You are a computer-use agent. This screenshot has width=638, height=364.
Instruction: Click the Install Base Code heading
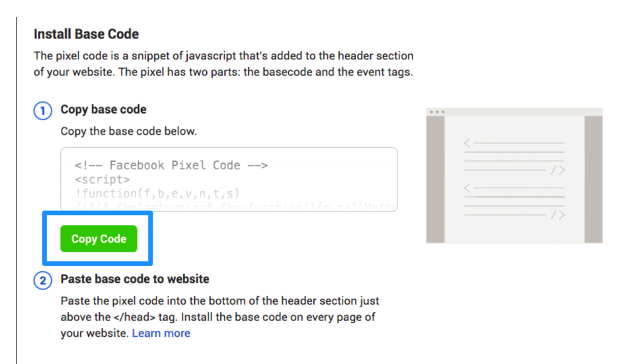(x=86, y=34)
